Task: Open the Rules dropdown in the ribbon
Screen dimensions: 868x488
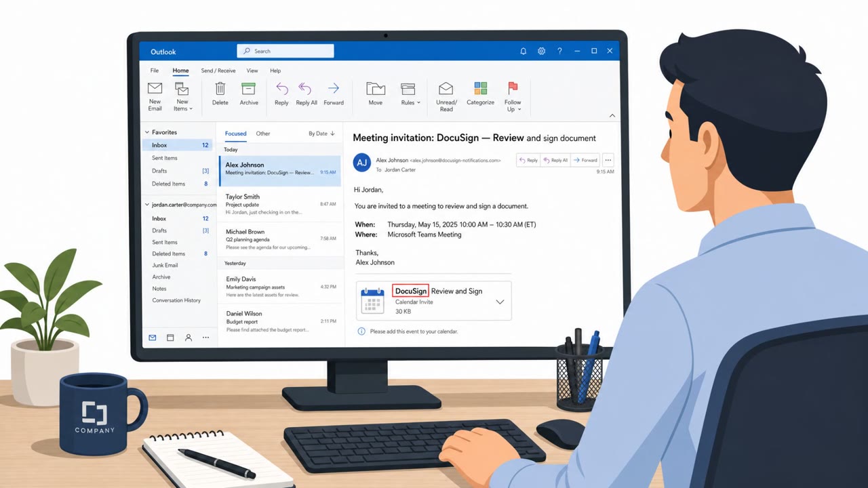Action: tap(409, 94)
